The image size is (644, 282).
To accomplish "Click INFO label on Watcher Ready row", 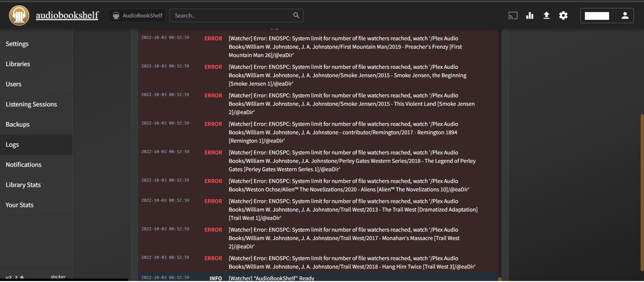I will click(216, 278).
